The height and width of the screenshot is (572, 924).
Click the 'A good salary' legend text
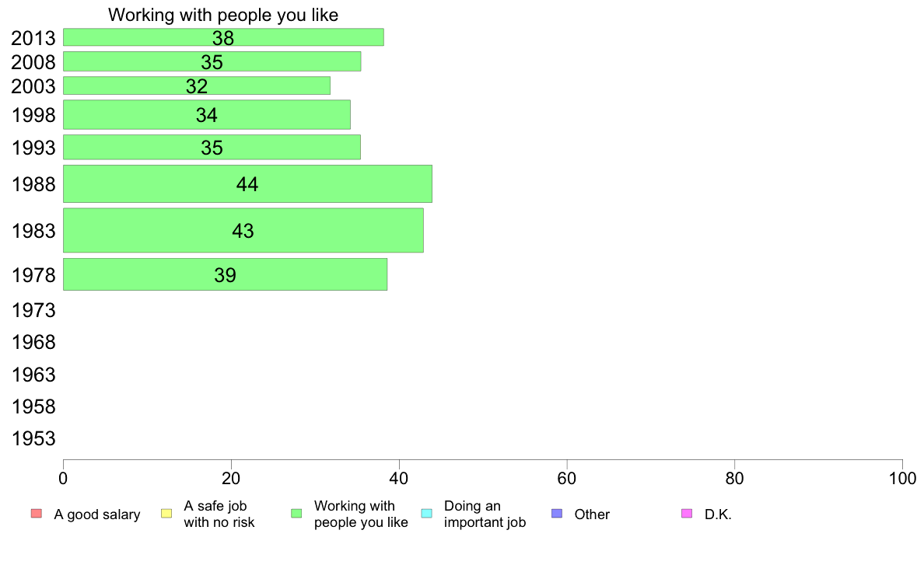[x=97, y=514]
